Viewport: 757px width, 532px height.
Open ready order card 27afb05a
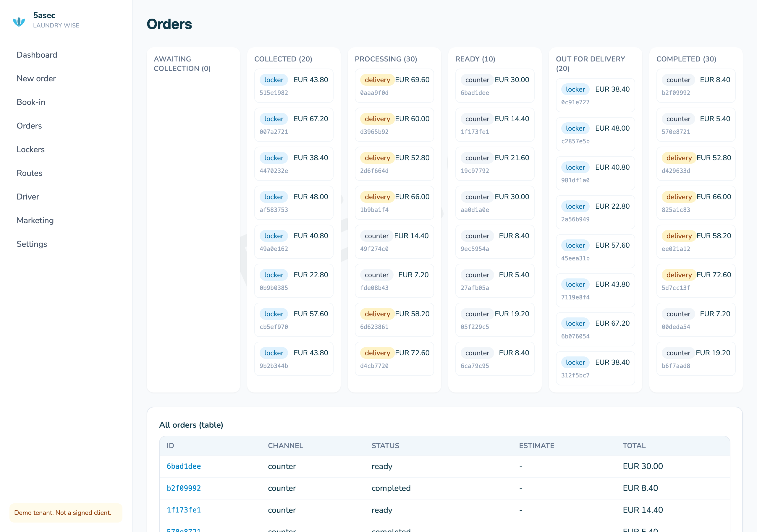[495, 281]
